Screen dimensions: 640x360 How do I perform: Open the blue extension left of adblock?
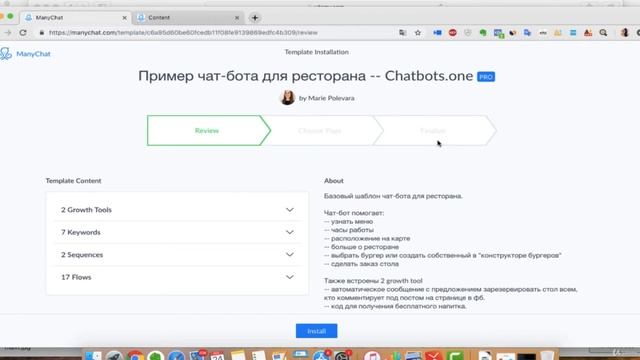coord(437,33)
